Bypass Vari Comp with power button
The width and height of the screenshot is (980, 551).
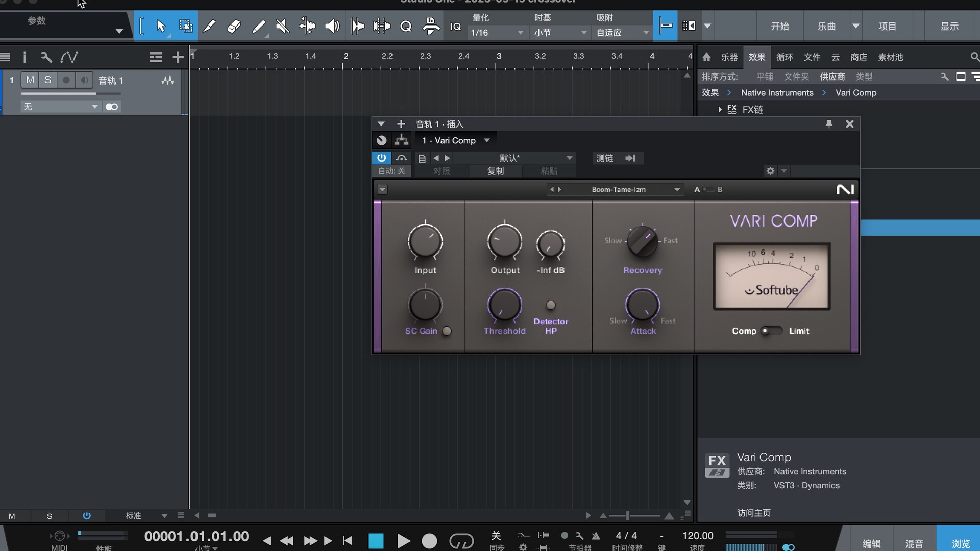(381, 158)
